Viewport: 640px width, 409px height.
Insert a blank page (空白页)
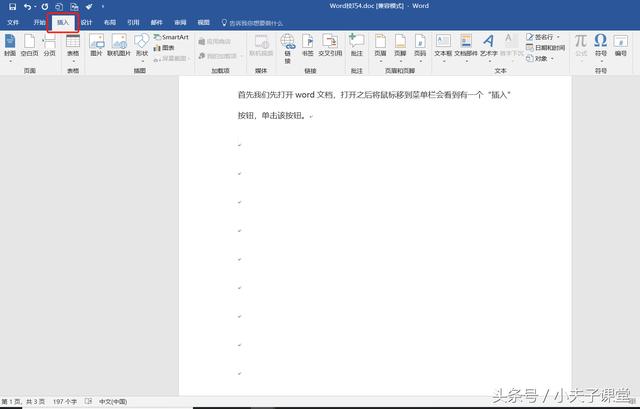coord(29,45)
